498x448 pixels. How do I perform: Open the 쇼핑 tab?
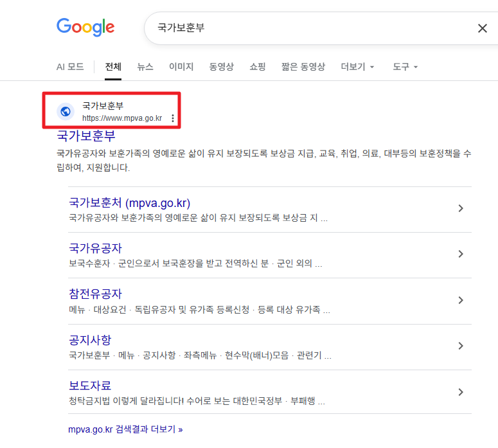pos(257,67)
